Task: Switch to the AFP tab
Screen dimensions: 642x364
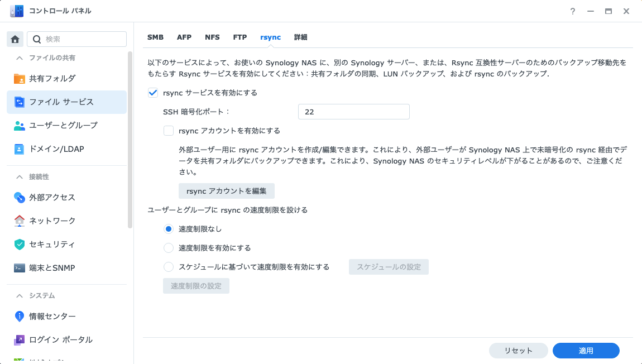Action: tap(184, 37)
